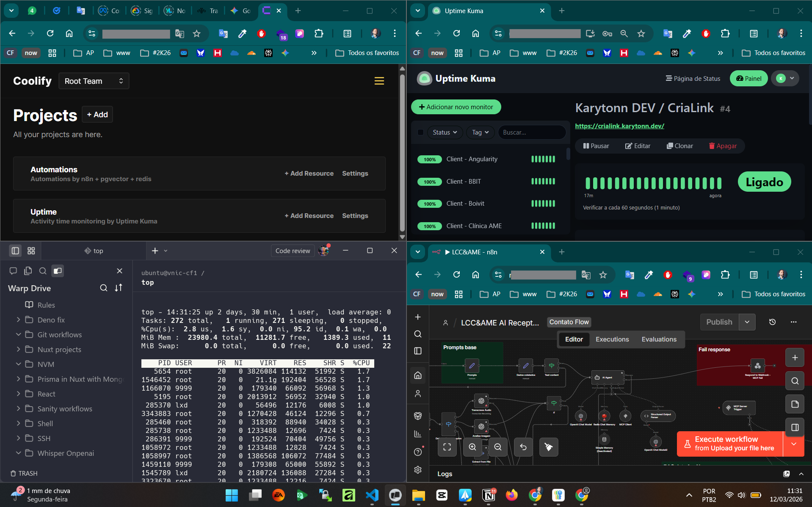
Task: Click the n8n tidy up workflow icon
Action: [549, 447]
